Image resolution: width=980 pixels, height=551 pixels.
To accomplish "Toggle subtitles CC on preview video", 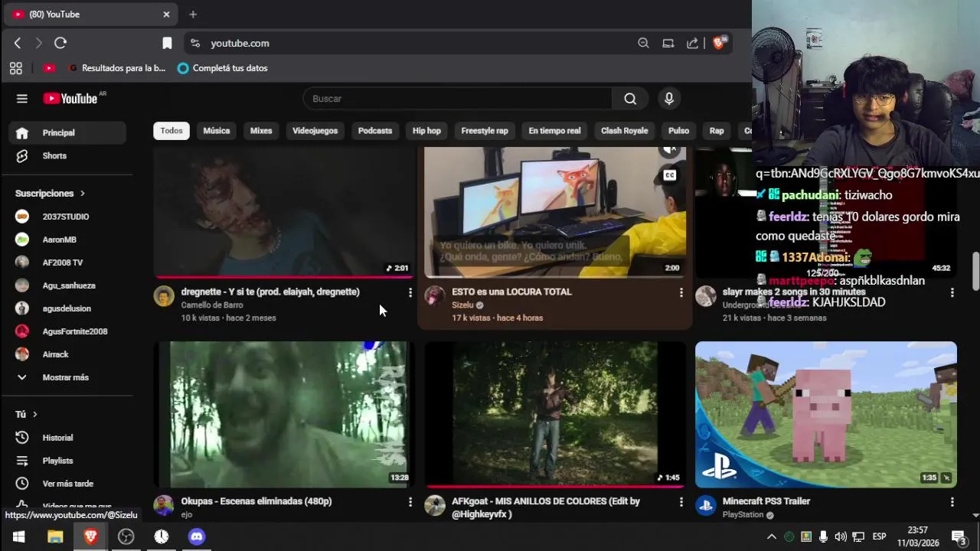I will [x=670, y=175].
